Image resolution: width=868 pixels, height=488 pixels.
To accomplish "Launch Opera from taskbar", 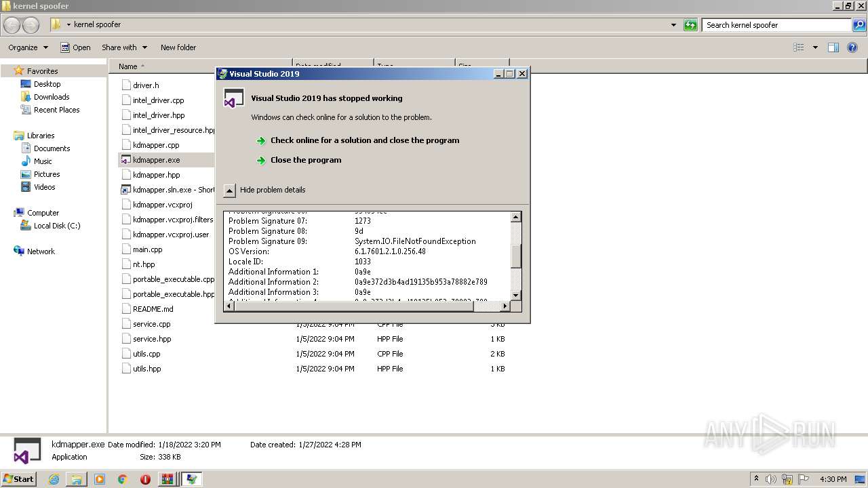I will click(145, 479).
